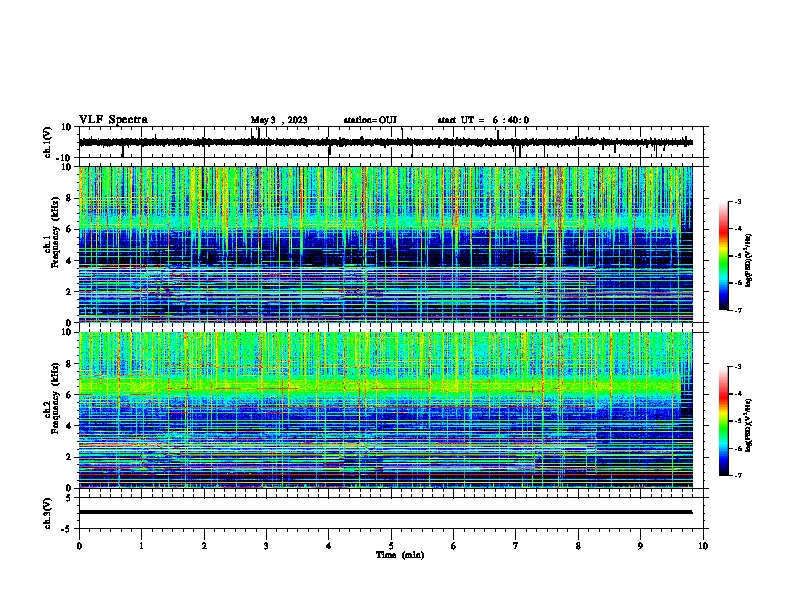The image size is (792, 612).
Task: Click the "-5" tick on ch.3(V) axis
Action: [x=68, y=529]
